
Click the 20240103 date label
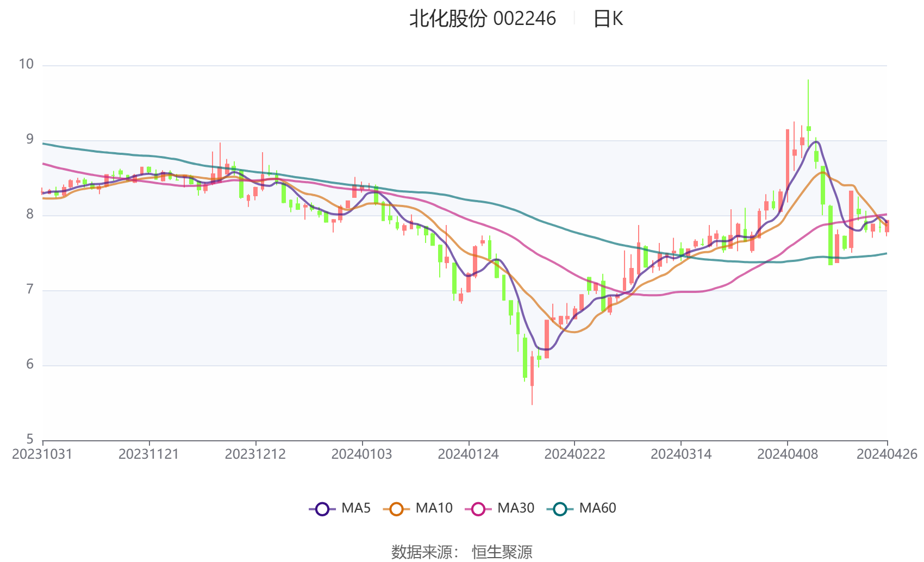(362, 454)
